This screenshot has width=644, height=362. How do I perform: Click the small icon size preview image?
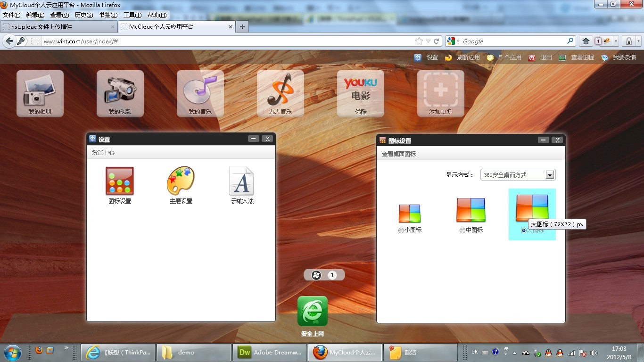tap(410, 214)
